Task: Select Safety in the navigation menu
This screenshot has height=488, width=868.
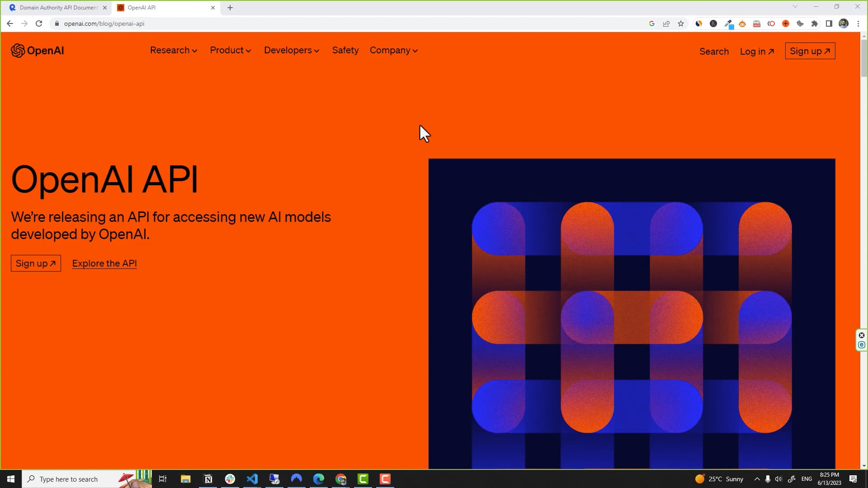Action: click(345, 50)
